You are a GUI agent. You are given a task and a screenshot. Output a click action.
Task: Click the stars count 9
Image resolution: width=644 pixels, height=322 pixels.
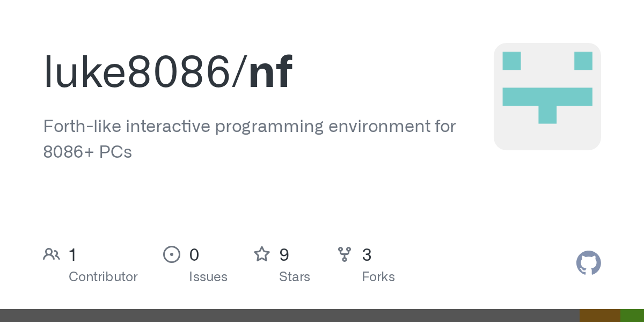284,254
